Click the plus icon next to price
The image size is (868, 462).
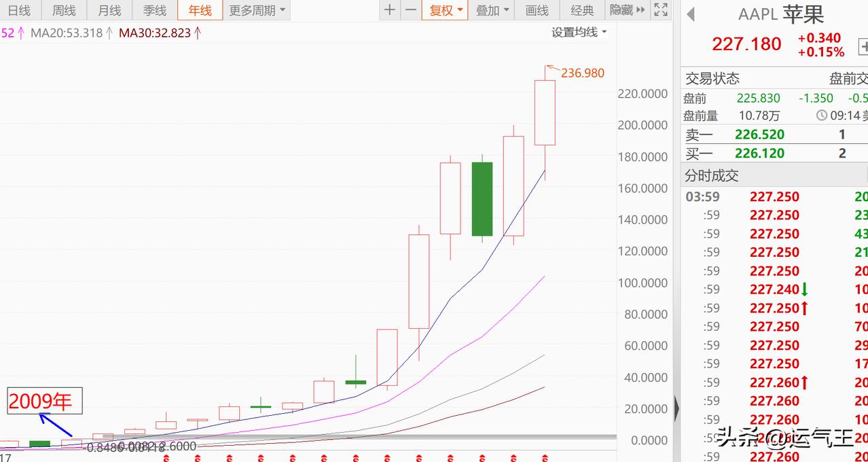pos(864,46)
